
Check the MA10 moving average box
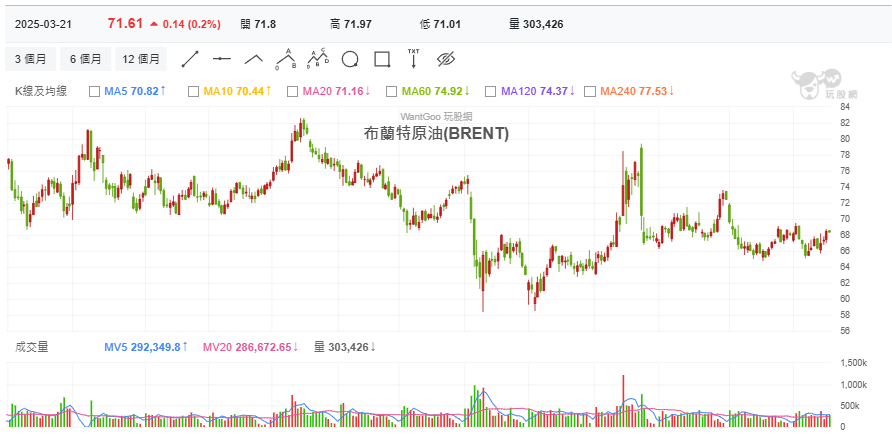194,92
